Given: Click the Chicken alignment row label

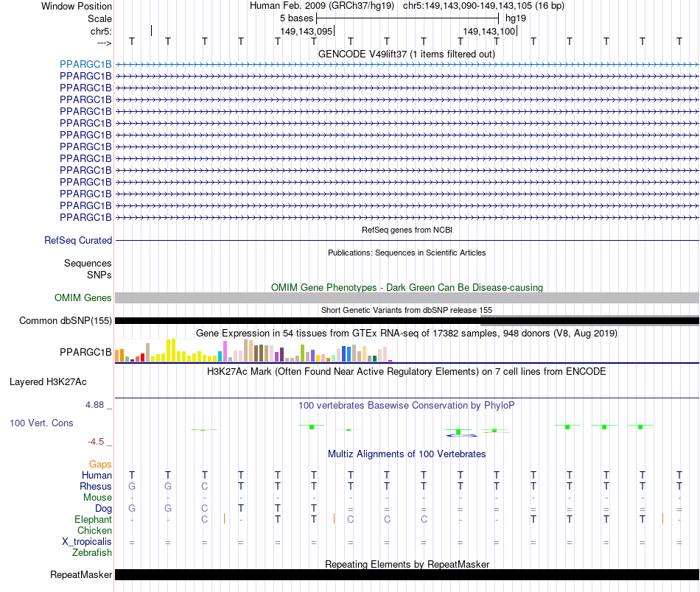Looking at the screenshot, I should (94, 530).
